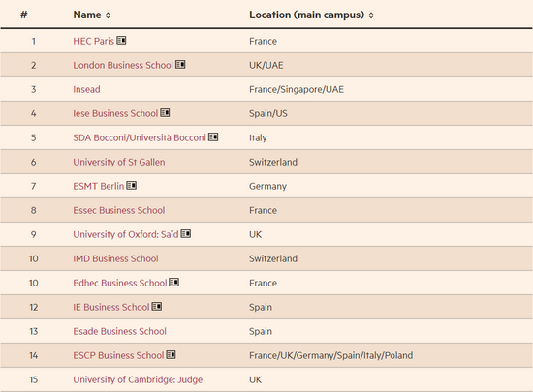Open ESCP Business School profile icon

pos(171,354)
